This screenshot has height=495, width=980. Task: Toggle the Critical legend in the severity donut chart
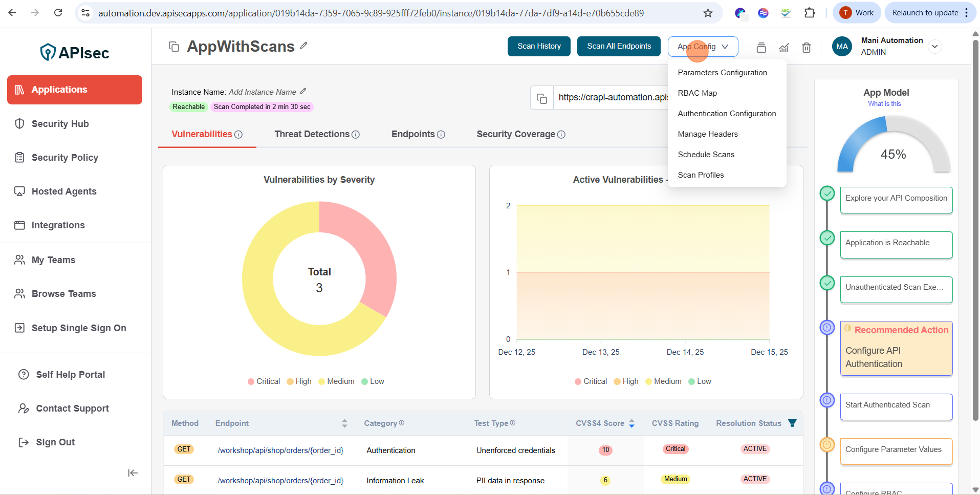264,381
